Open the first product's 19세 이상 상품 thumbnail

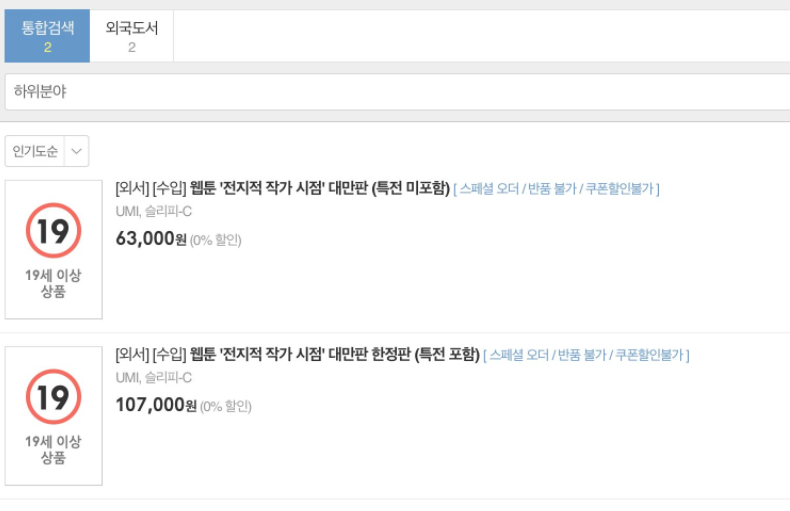point(53,249)
